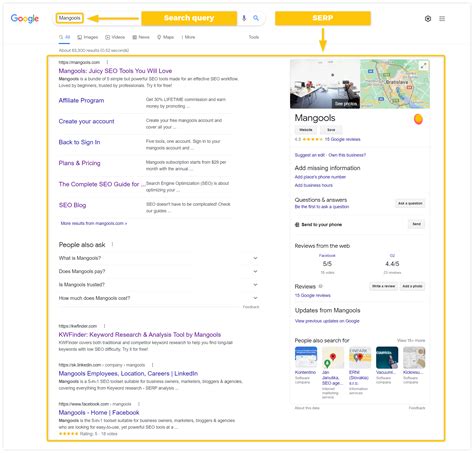
Task: Open options dots next to mangools.com URL
Action: [107, 62]
